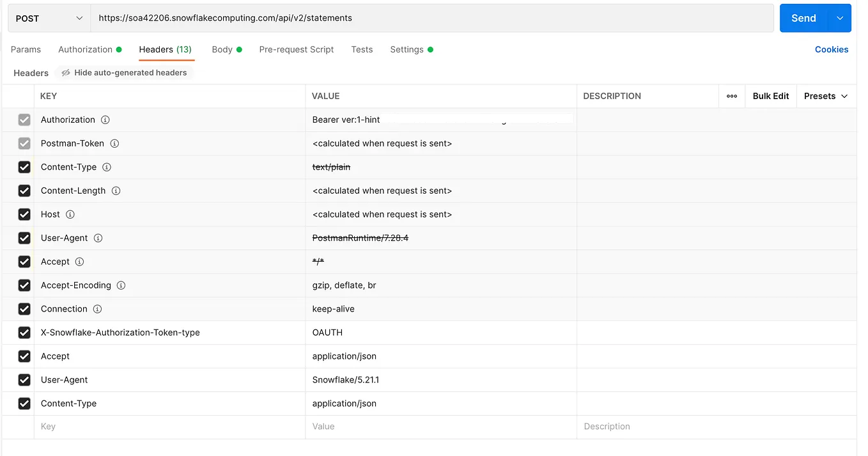Expand the Send button dropdown arrow
Image resolution: width=868 pixels, height=456 pixels.
(840, 18)
